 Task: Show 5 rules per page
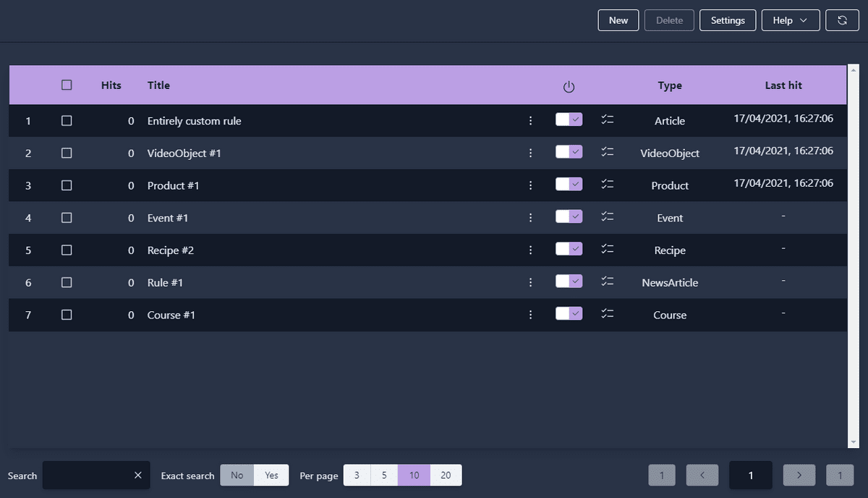384,475
